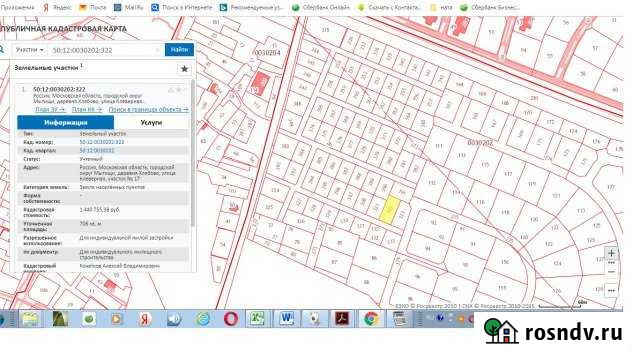The image size is (640, 360).
Task: Open Поиск в границах объекта link
Action: [x=148, y=109]
